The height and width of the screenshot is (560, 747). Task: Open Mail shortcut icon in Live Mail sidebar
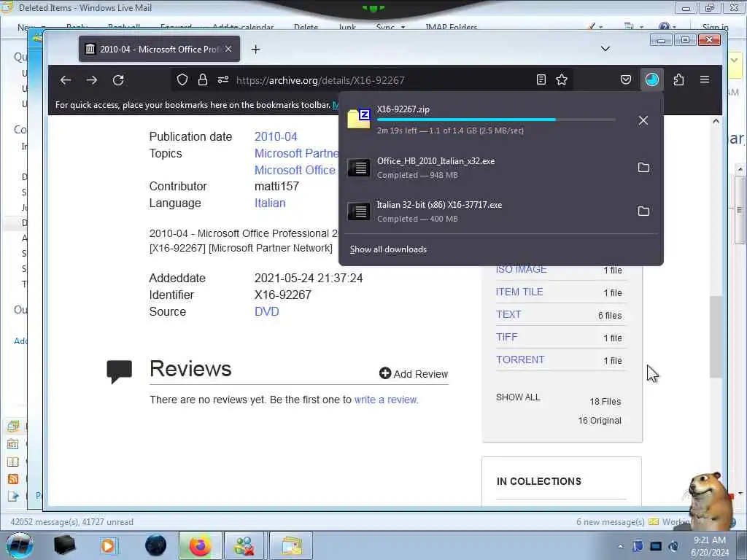tap(13, 426)
